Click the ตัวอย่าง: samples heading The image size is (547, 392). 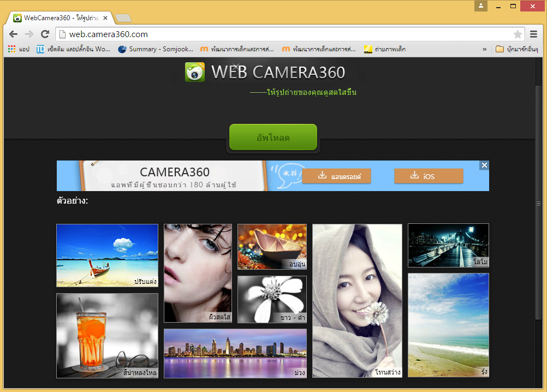[x=72, y=201]
